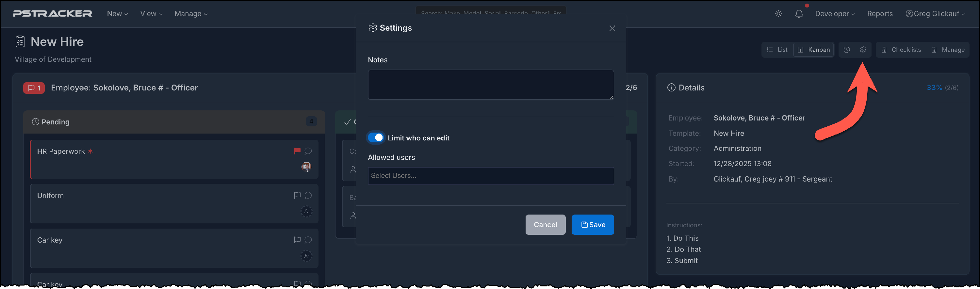The image size is (980, 289).
Task: Click Glickauf, Greg joey # 911 - Sergeant
Action: coord(773,179)
